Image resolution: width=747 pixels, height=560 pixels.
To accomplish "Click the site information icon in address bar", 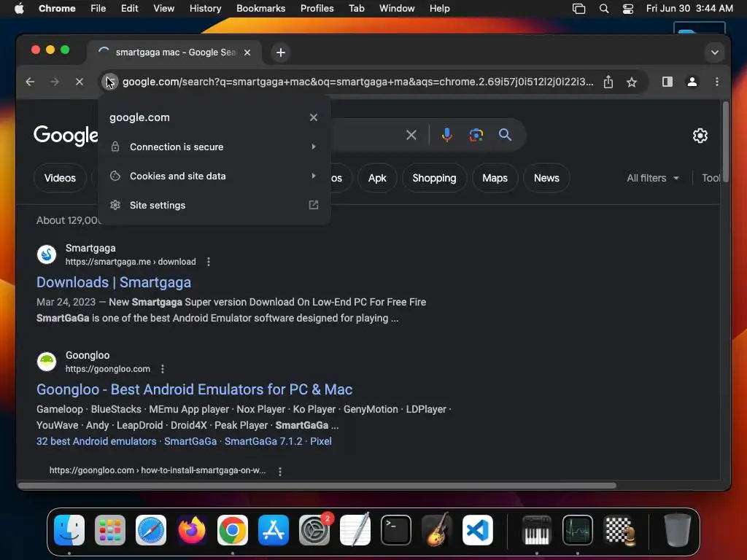I will coord(109,82).
